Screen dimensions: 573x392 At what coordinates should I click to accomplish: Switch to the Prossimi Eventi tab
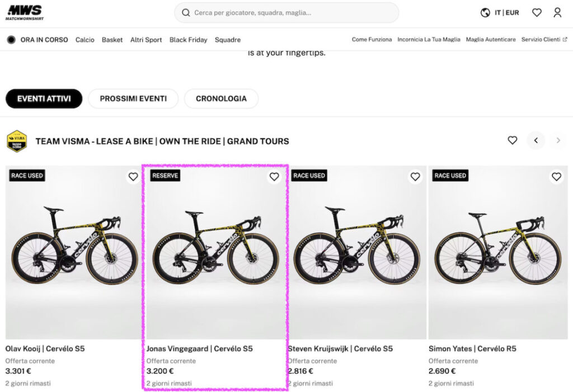133,98
